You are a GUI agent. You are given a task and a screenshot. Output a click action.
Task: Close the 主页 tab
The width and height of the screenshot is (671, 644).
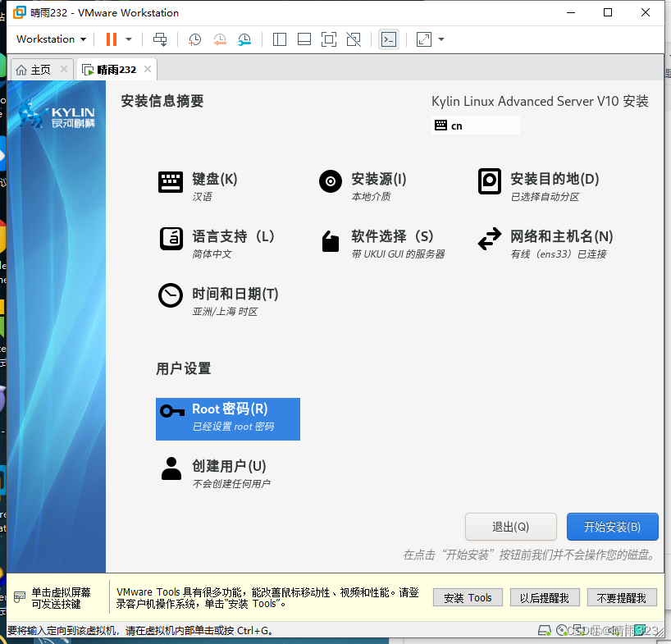tap(64, 69)
